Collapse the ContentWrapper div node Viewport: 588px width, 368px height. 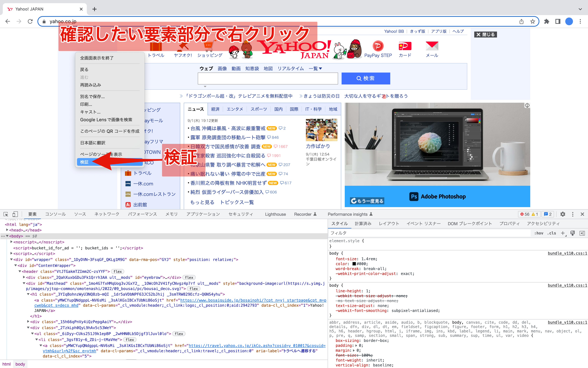click(x=16, y=265)
